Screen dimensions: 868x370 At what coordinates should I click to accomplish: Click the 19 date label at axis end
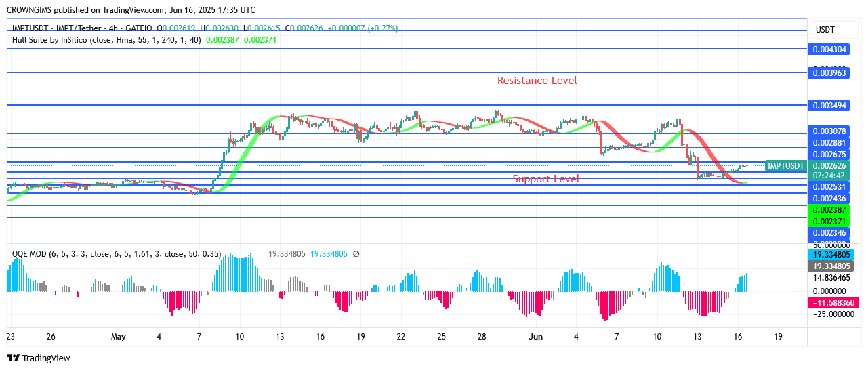(x=778, y=337)
